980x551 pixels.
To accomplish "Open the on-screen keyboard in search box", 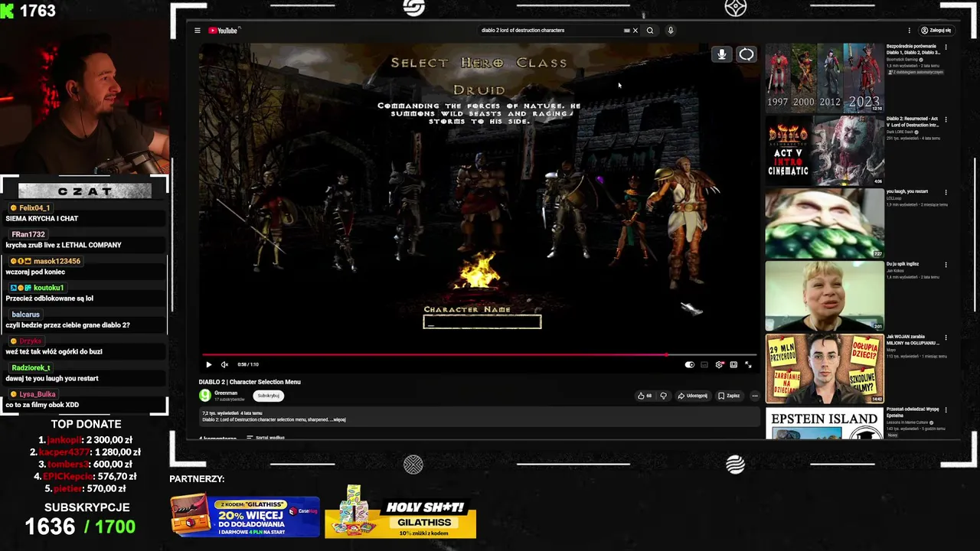I will [626, 31].
